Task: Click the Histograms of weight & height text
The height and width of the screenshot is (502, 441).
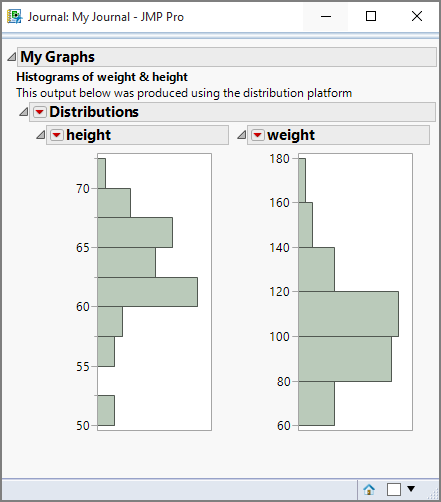Action: (102, 77)
